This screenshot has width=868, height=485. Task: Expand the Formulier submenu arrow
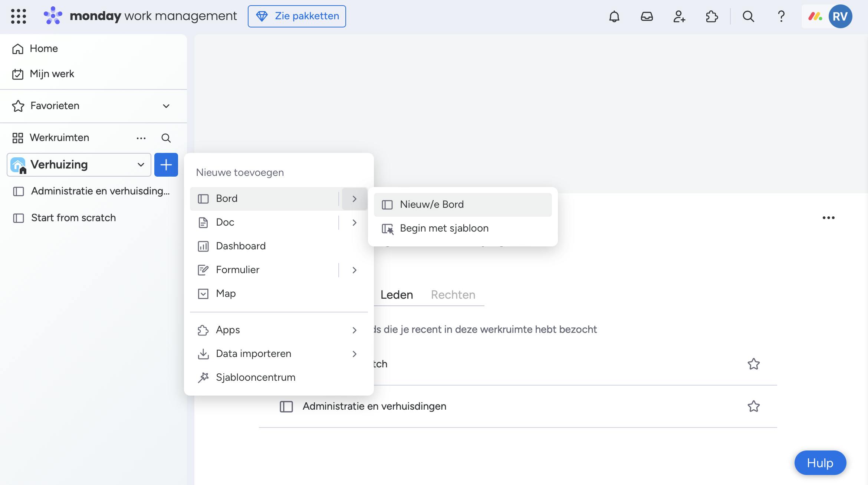[x=354, y=270]
